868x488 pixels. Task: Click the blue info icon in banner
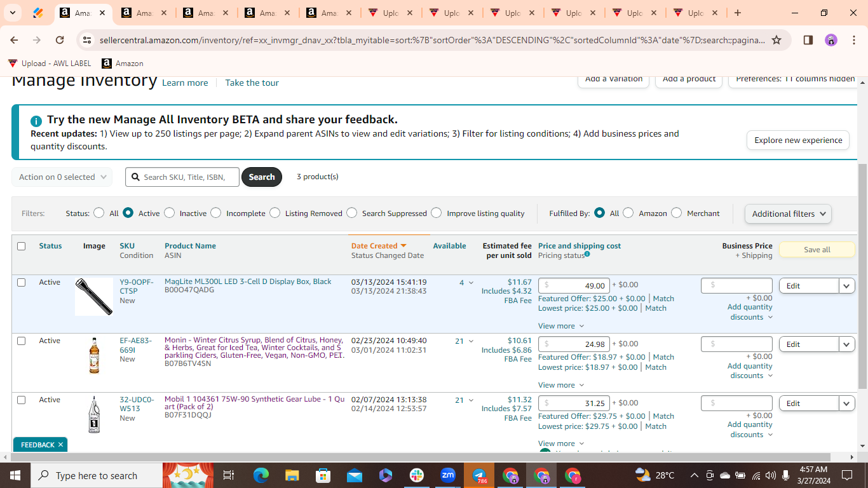pyautogui.click(x=36, y=121)
